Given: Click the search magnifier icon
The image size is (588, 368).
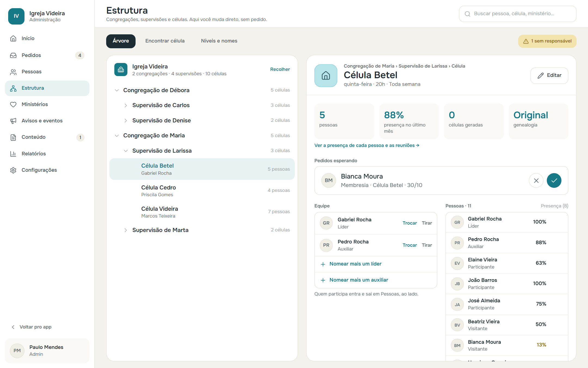Looking at the screenshot, I should tap(467, 14).
